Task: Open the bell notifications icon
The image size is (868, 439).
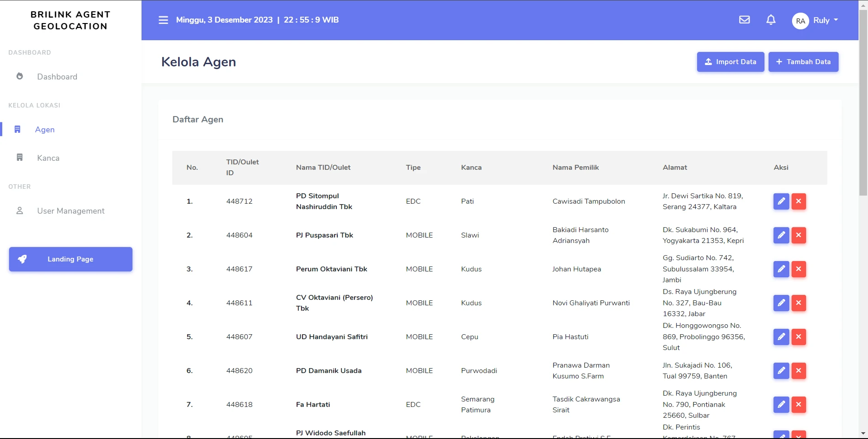Action: (771, 20)
